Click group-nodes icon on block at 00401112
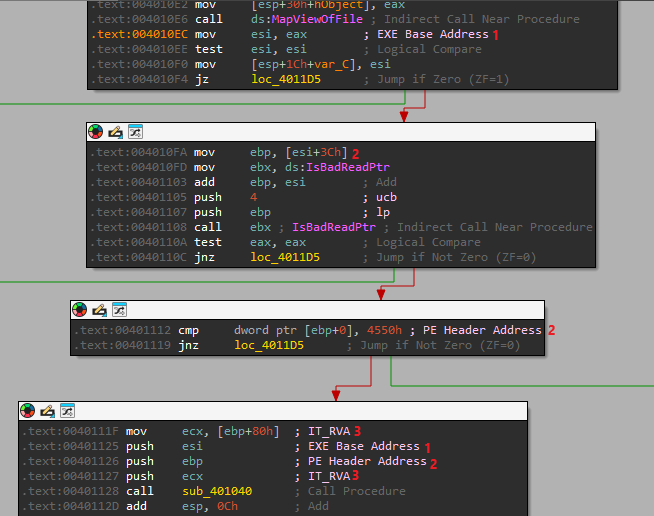Screen dimensions: 654x516 [x=119, y=309]
